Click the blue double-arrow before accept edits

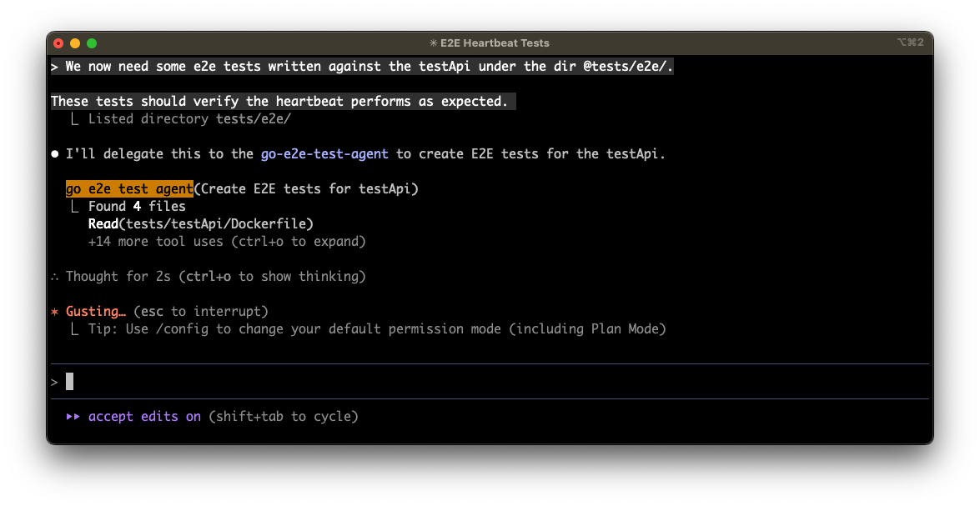(x=72, y=416)
